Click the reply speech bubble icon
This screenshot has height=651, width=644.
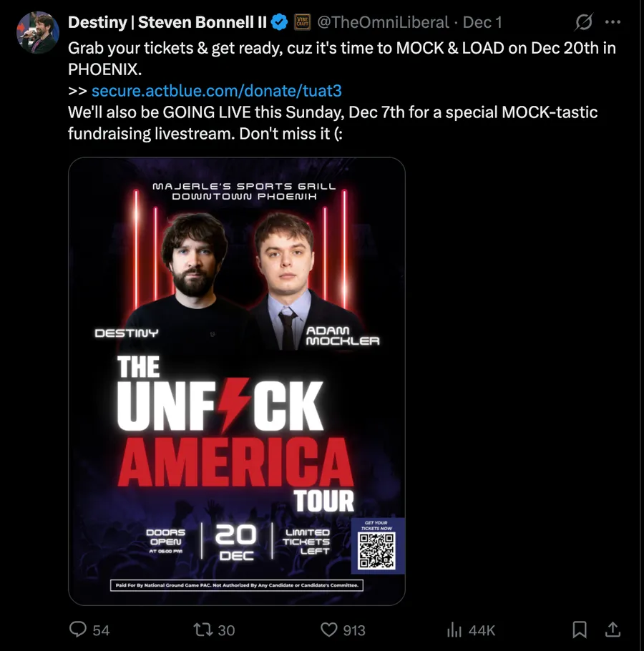click(78, 629)
